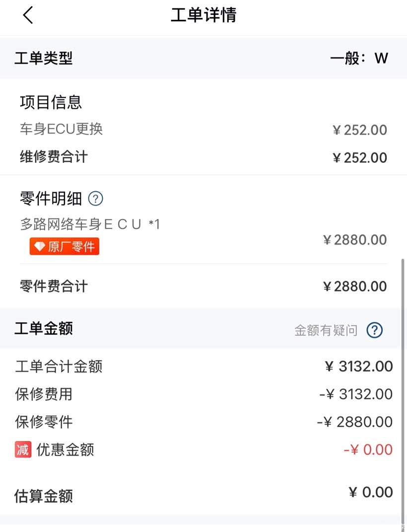Tap the 维修费合计 amount ¥252.00
The height and width of the screenshot is (532, 407).
click(359, 158)
